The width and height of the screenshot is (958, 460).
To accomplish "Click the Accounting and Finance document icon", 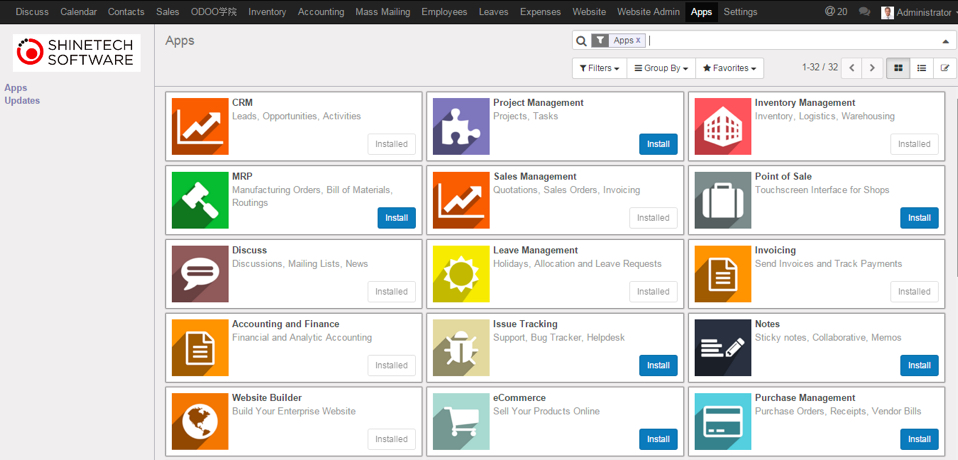I will click(200, 348).
